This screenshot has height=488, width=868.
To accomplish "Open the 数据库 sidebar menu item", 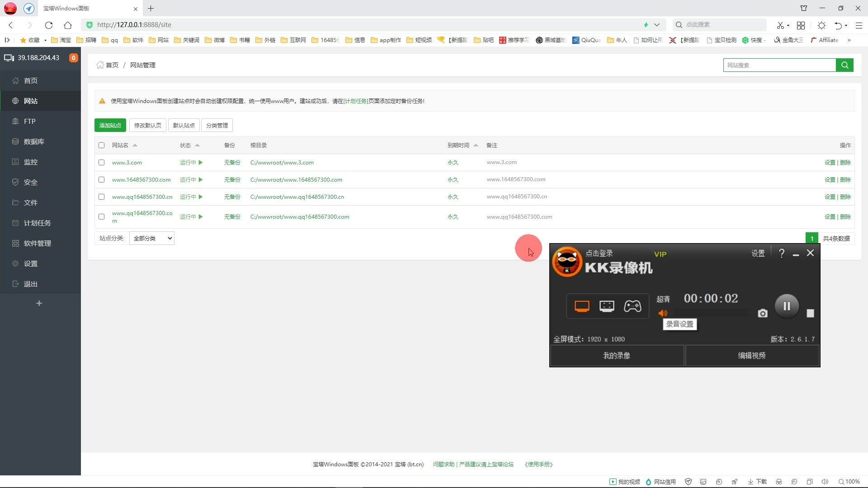I will pyautogui.click(x=40, y=141).
